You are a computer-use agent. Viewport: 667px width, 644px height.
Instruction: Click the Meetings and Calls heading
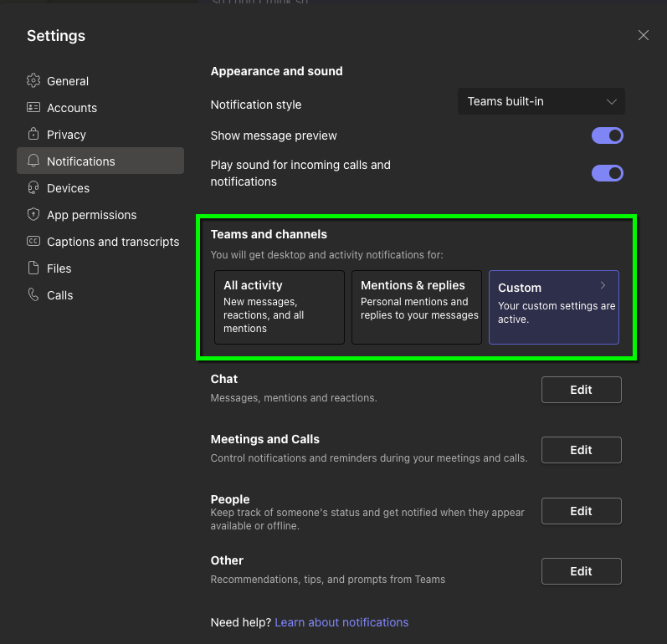click(x=265, y=439)
